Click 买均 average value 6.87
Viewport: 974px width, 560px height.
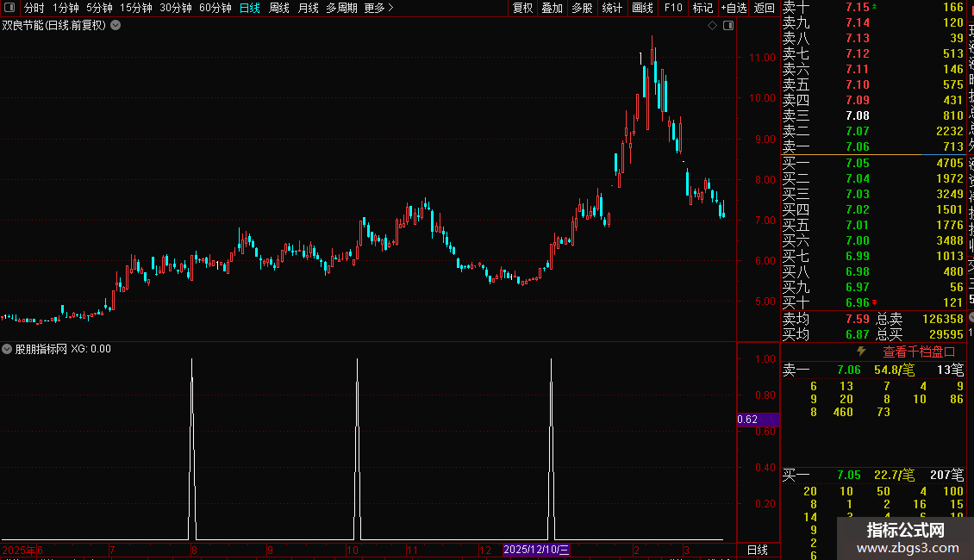point(858,334)
